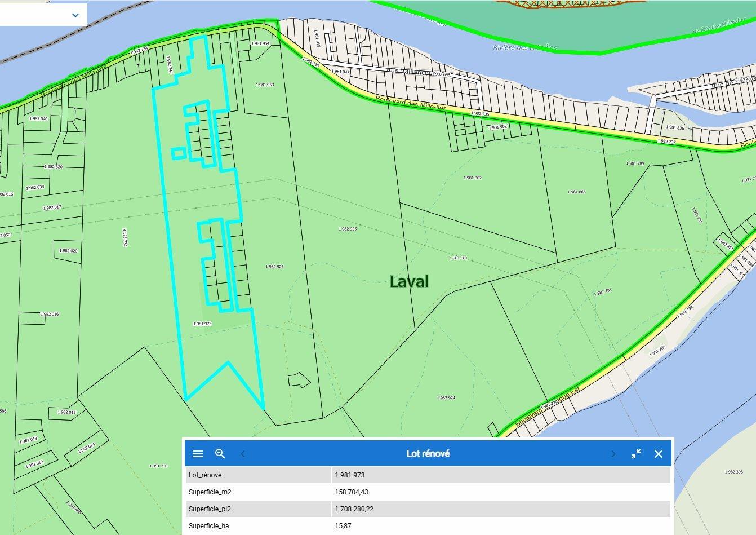Go to the next record using the right chevron
This screenshot has width=756, height=535.
coord(613,453)
